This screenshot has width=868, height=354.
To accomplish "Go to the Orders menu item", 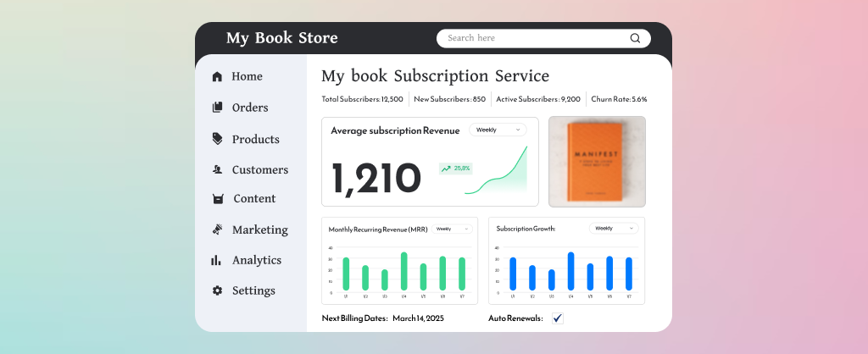I will (x=250, y=108).
